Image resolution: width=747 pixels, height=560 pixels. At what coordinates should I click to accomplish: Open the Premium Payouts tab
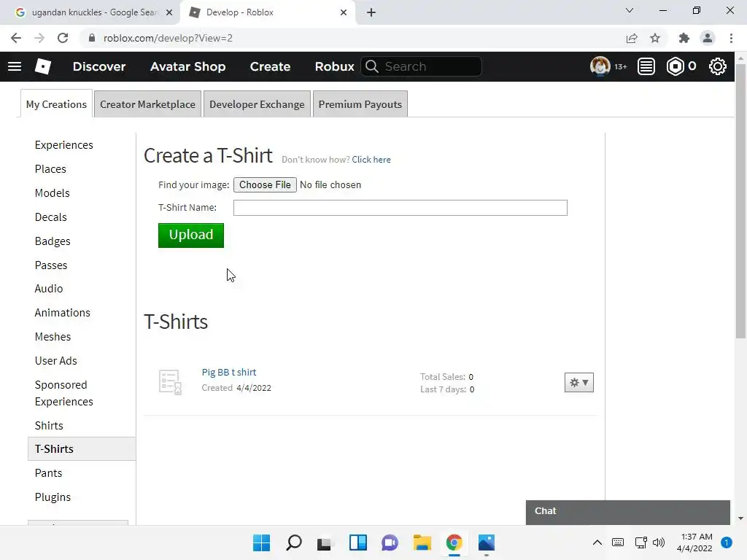coord(360,104)
